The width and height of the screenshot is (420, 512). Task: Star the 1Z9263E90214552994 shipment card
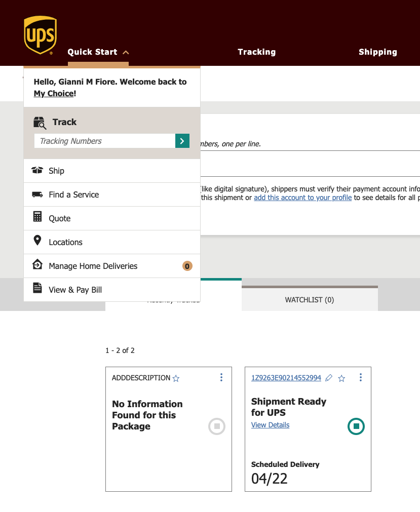coord(341,378)
